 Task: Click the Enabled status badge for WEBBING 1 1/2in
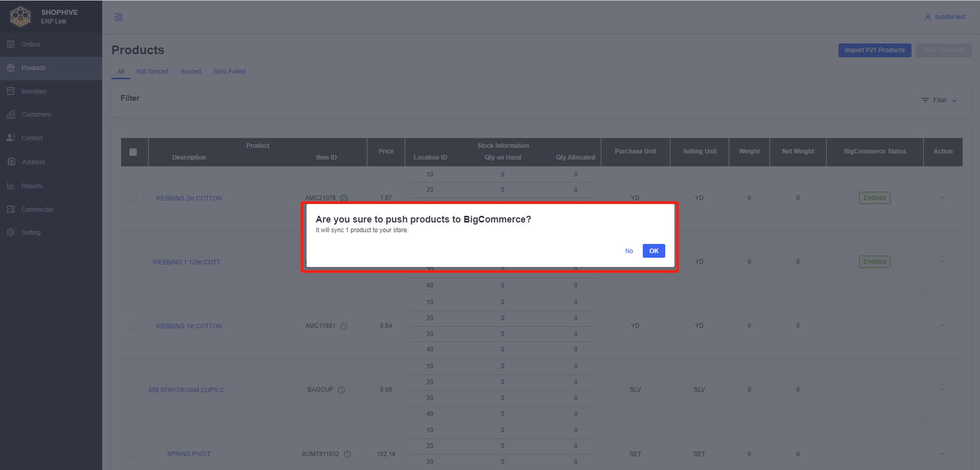coord(875,262)
